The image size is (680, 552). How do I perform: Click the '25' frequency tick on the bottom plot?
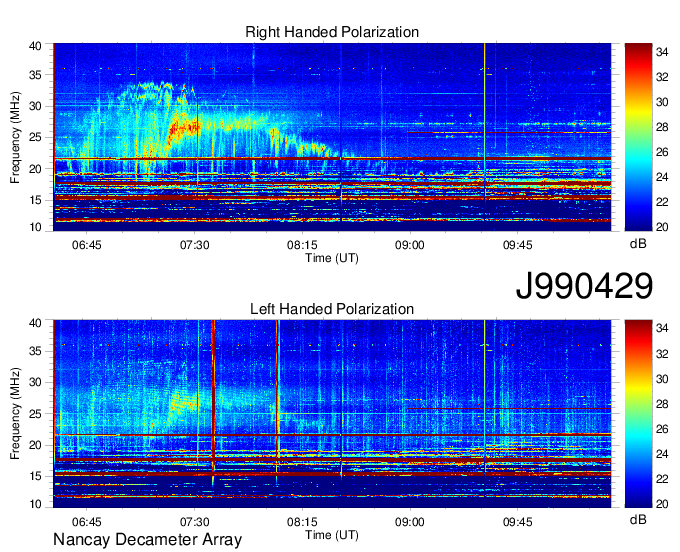click(x=35, y=414)
